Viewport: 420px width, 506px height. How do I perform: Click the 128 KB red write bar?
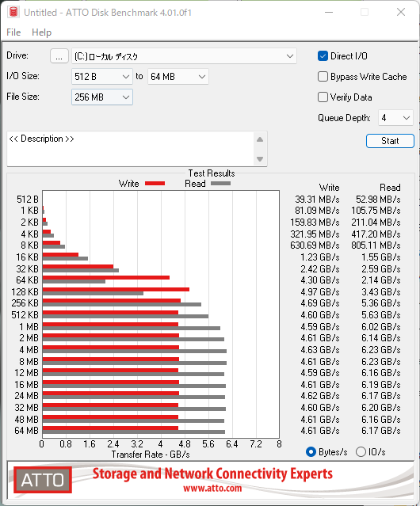pos(116,289)
